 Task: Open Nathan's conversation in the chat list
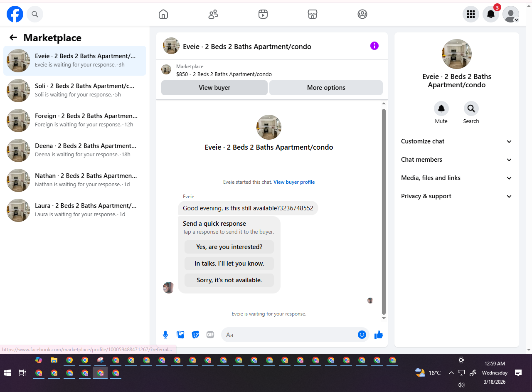point(75,180)
